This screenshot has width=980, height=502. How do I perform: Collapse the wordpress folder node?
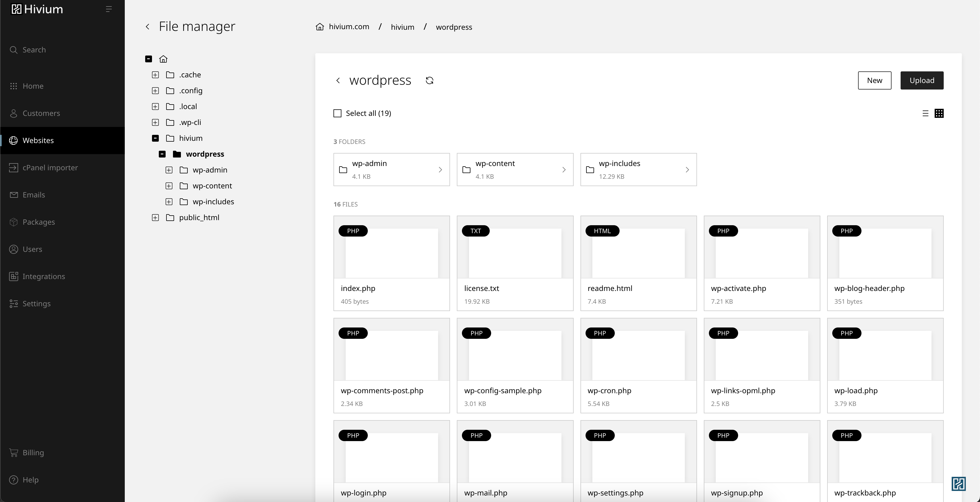(162, 154)
